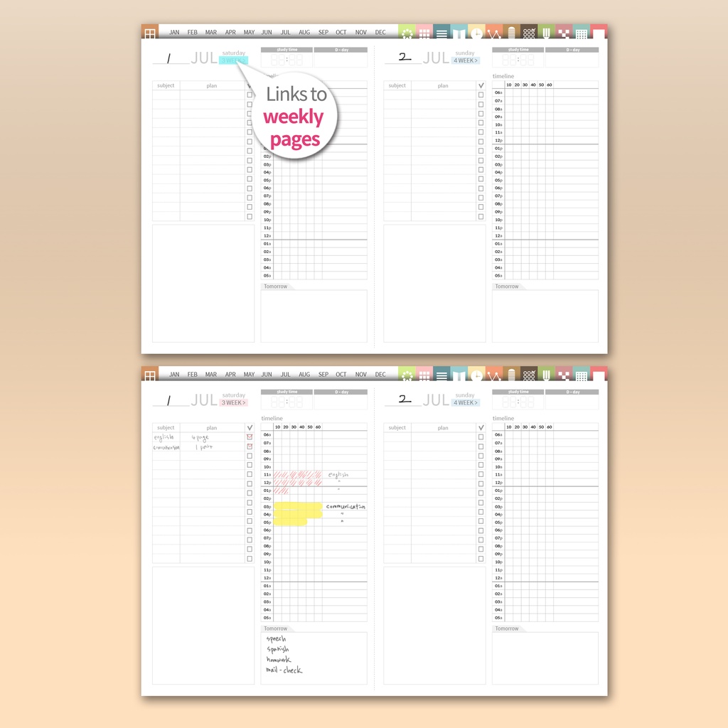Open teal calendar-grid tab on upper planner
This screenshot has width=728, height=728.
point(581,32)
